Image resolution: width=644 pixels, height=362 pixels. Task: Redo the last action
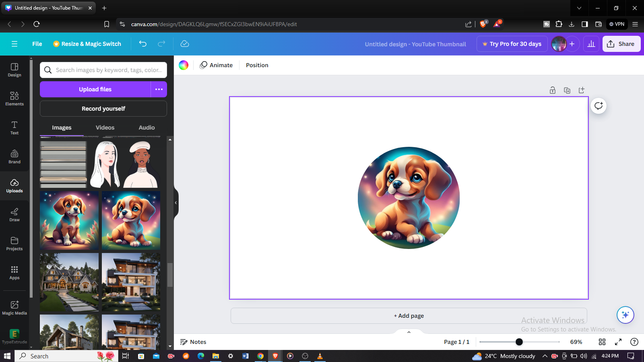tap(161, 44)
